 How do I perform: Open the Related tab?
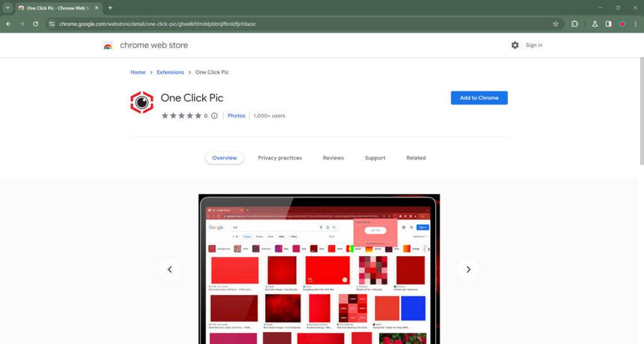click(x=416, y=158)
